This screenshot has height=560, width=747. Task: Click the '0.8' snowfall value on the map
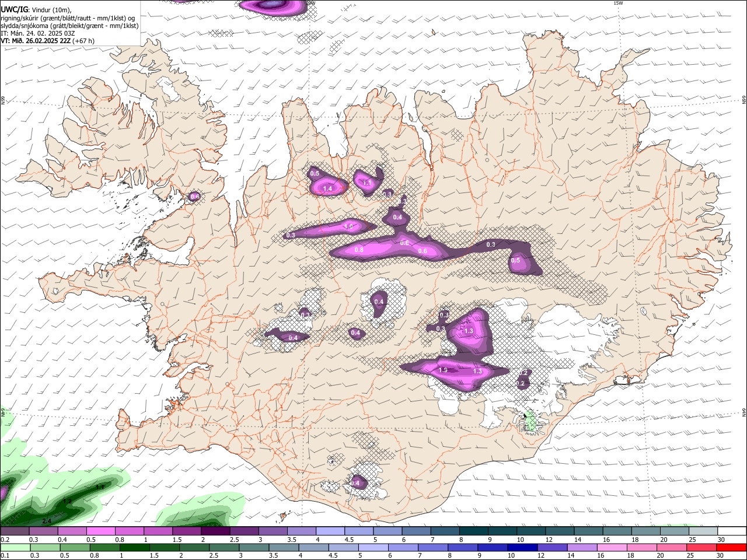359,250
